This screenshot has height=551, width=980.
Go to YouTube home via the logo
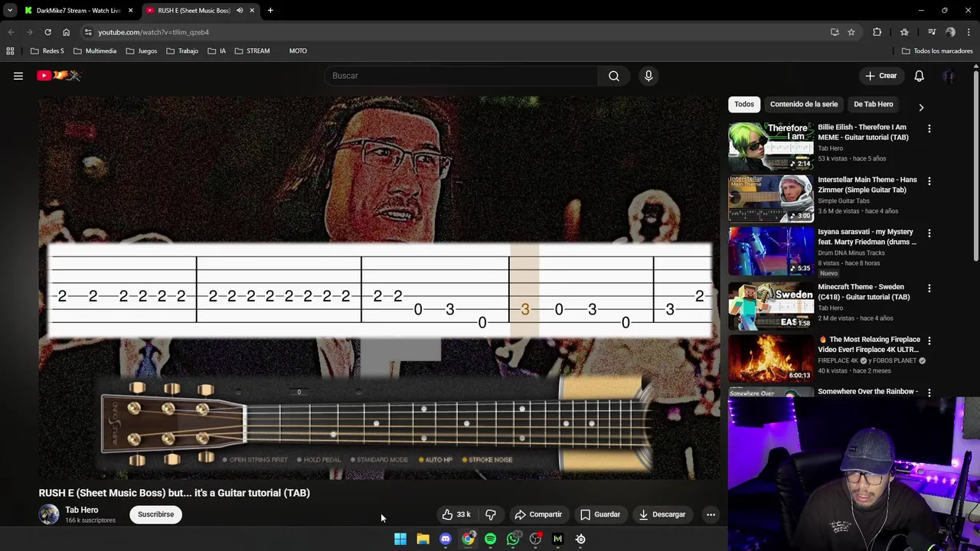pyautogui.click(x=59, y=76)
